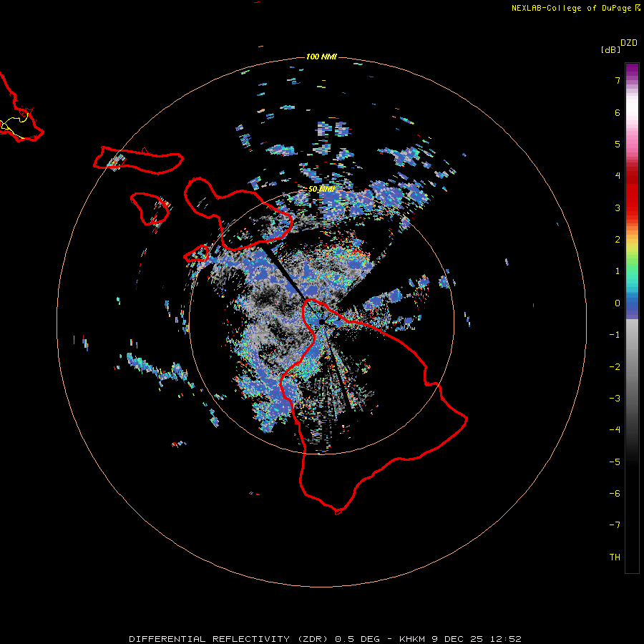Click the radar site marker at the rings' center
This screenshot has height=644, width=644.
coord(321,322)
